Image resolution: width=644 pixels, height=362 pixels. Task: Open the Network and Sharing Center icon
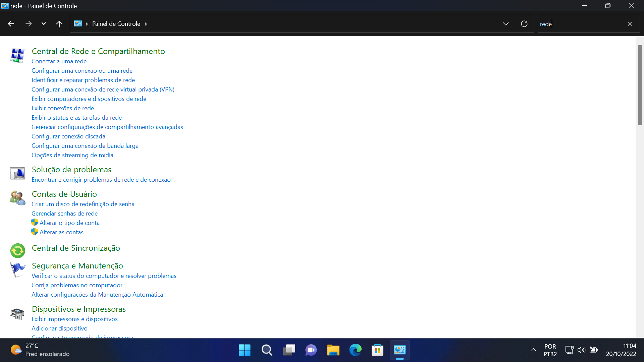point(17,56)
